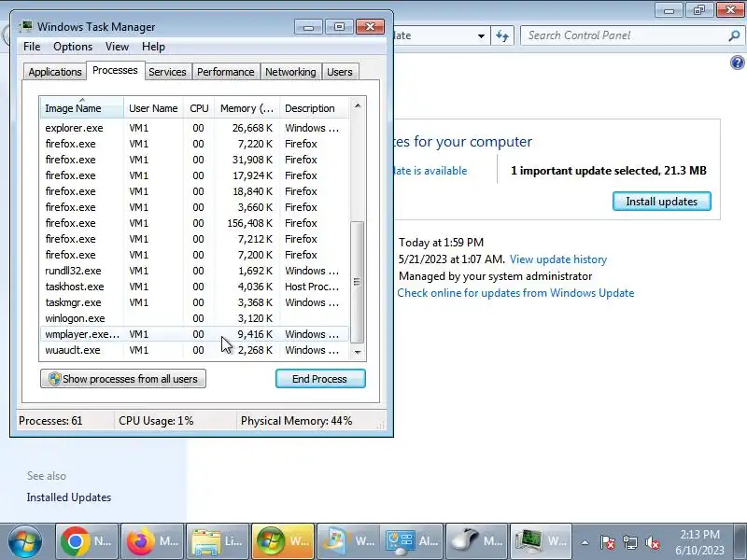747x560 pixels.
Task: Select firefox.exe using 18,840 K
Action: pyautogui.click(x=194, y=191)
